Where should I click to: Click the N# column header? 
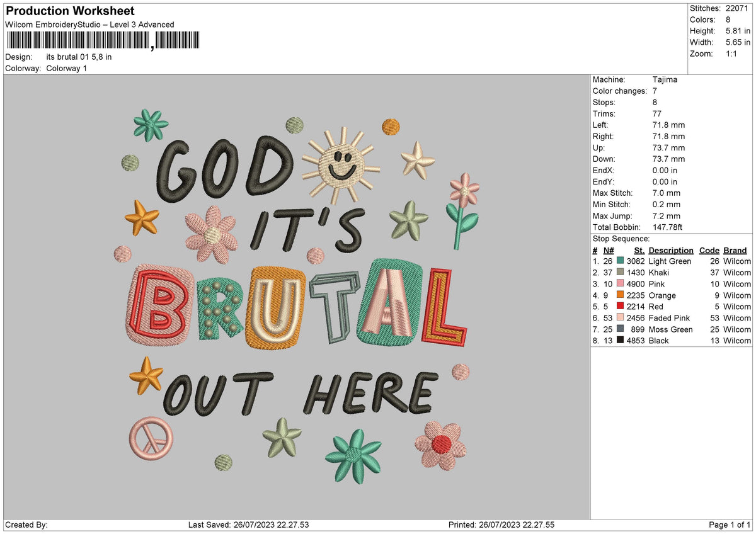click(609, 250)
